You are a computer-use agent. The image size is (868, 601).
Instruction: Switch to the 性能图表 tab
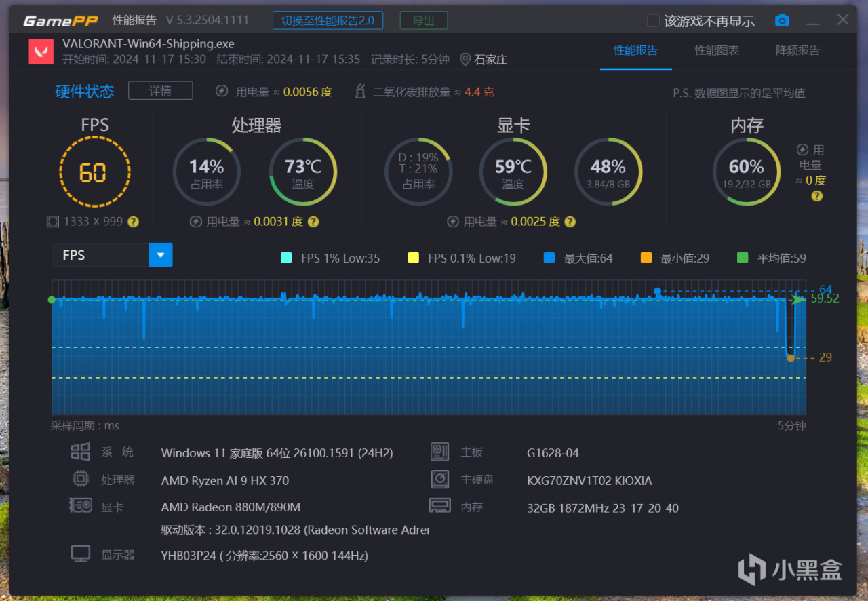coord(717,50)
